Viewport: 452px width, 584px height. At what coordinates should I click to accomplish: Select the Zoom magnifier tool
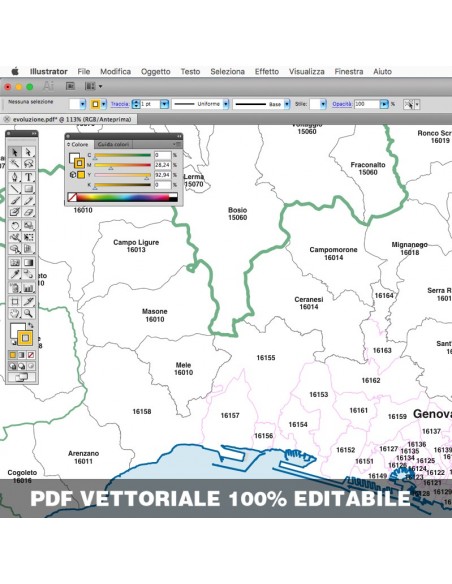(28, 313)
